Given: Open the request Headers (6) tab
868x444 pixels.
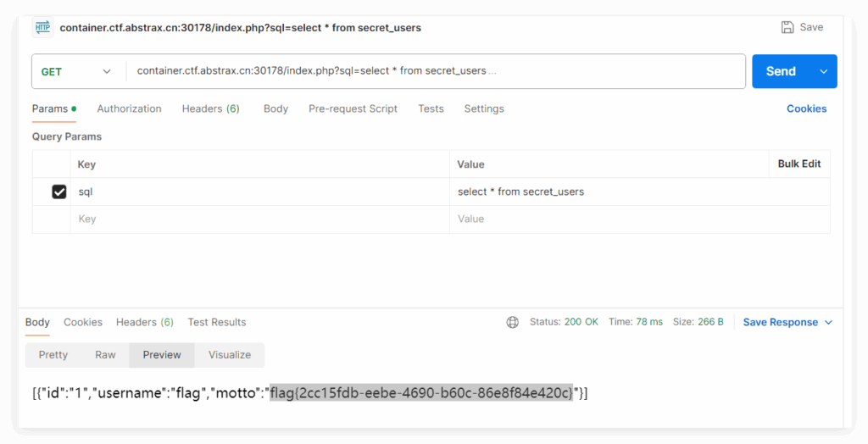Looking at the screenshot, I should pos(210,108).
